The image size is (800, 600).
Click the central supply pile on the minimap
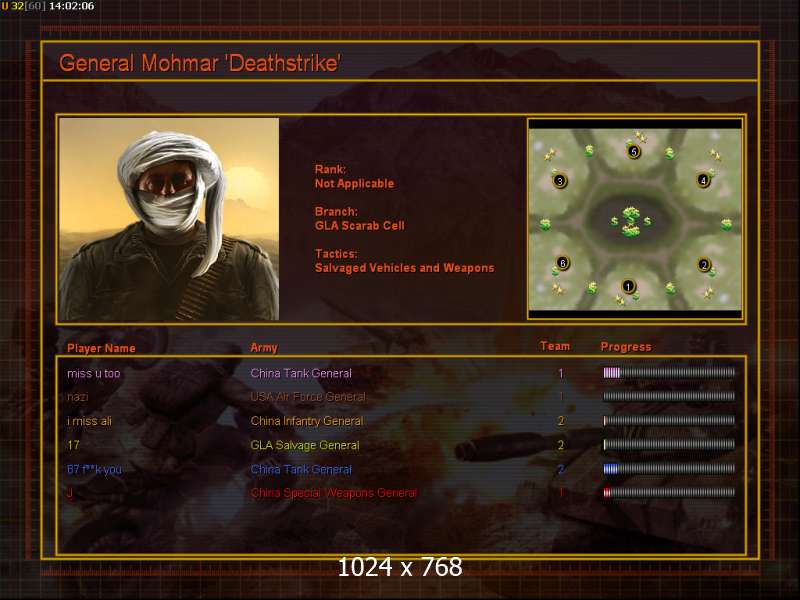(631, 221)
